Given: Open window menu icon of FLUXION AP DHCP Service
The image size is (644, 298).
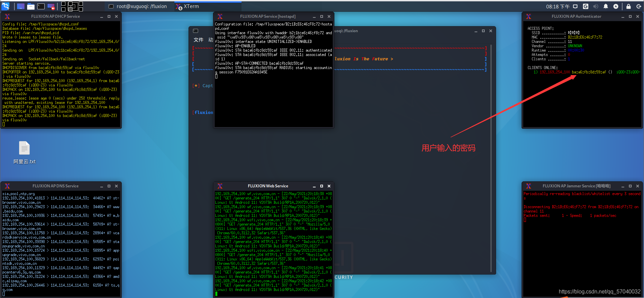Looking at the screenshot, I should click(7, 16).
